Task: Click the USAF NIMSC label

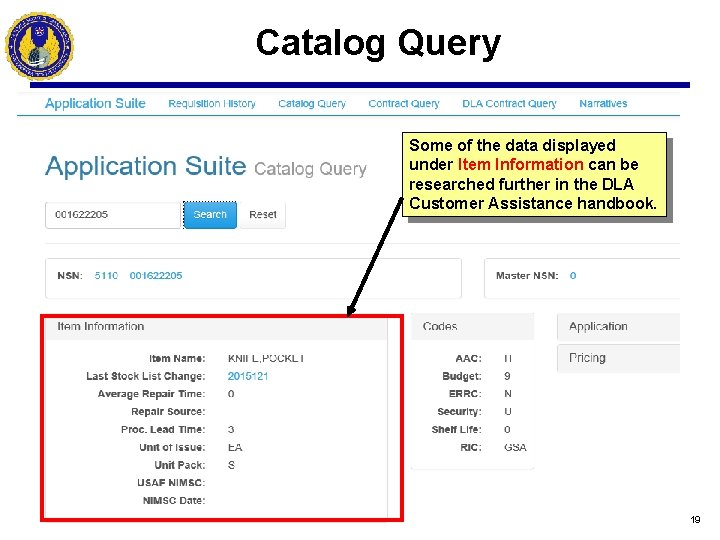Action: click(171, 483)
